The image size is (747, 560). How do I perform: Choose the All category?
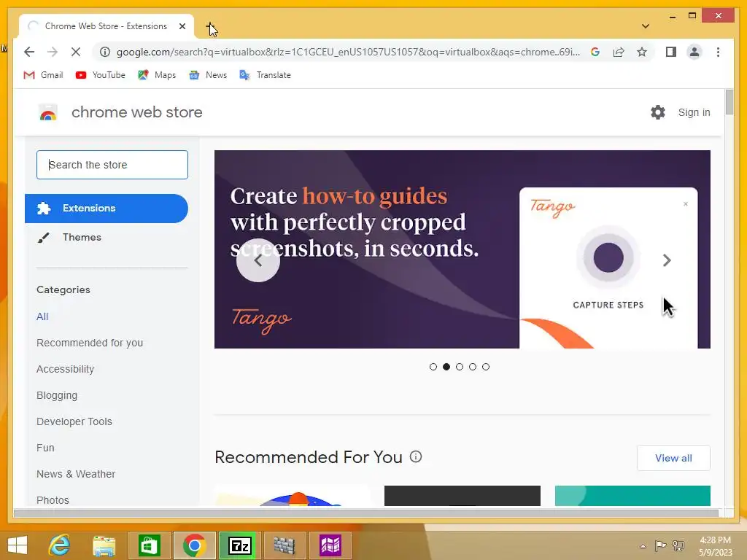point(42,316)
